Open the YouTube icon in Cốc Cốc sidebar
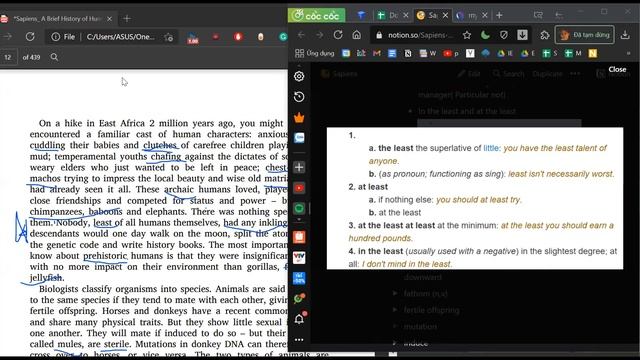 [299, 188]
